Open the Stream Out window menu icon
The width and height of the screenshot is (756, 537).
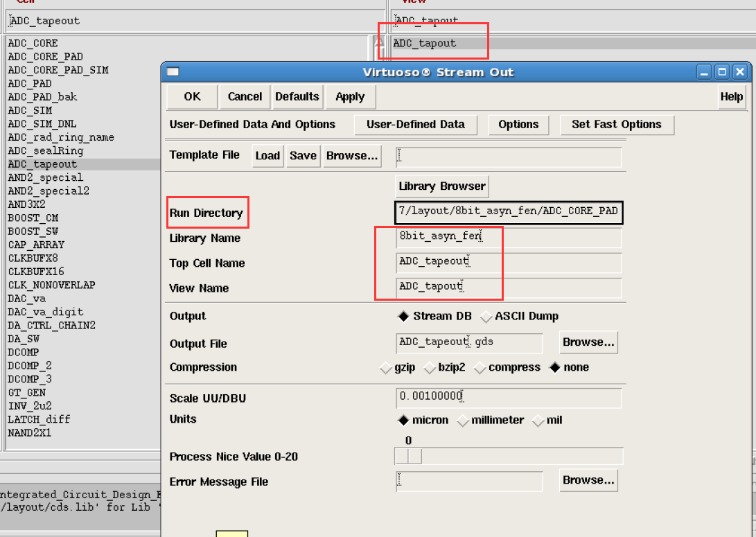(x=173, y=72)
